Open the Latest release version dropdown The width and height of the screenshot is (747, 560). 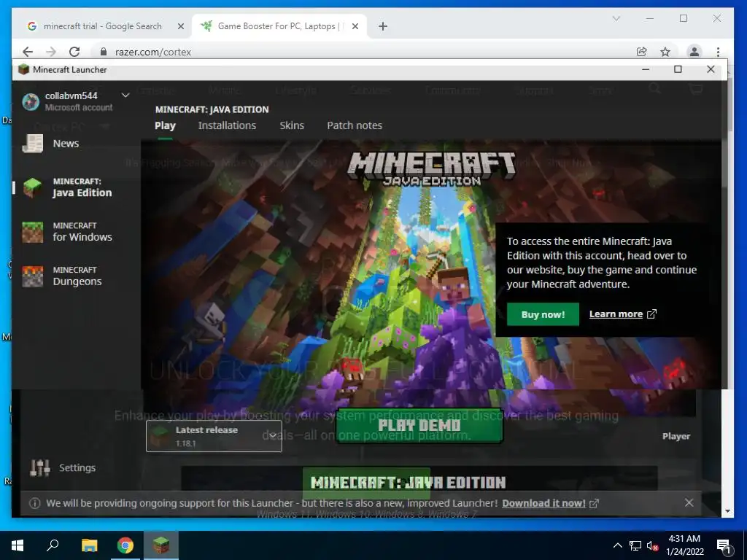point(214,436)
